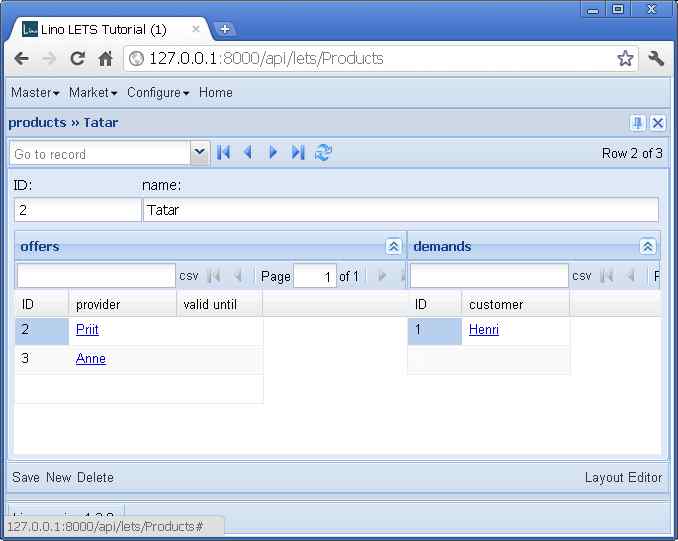Open the Anne provider link
This screenshot has width=678, height=541.
(91, 359)
